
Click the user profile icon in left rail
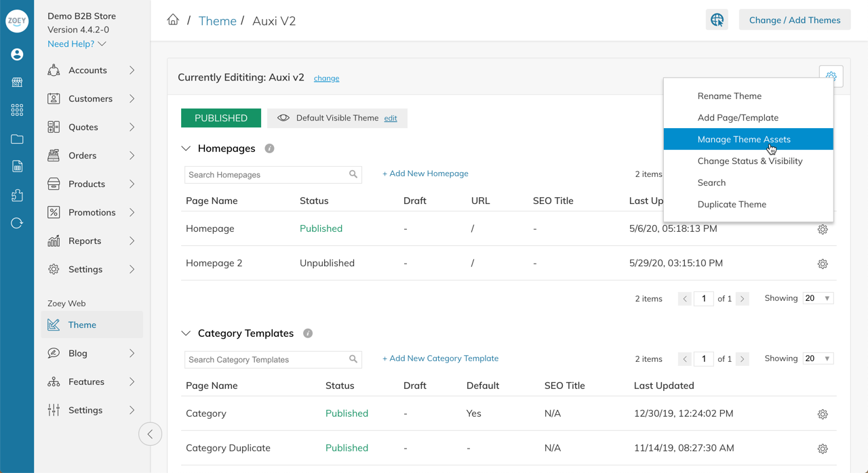point(17,54)
